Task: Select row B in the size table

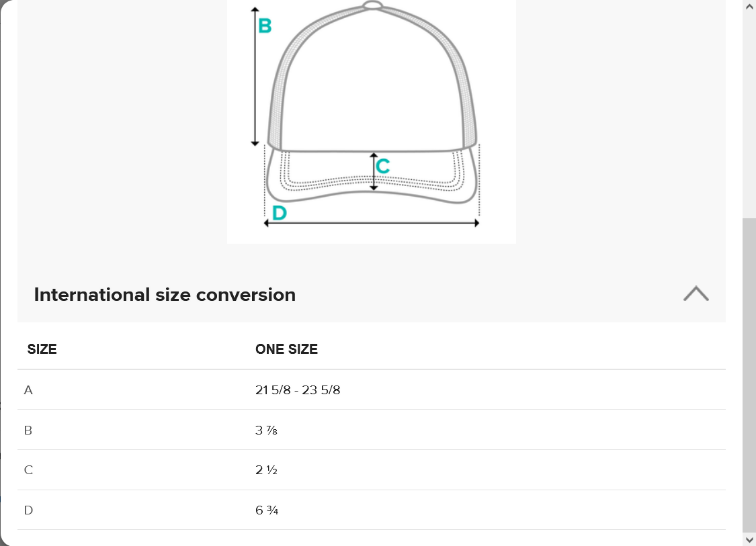Action: [x=28, y=430]
